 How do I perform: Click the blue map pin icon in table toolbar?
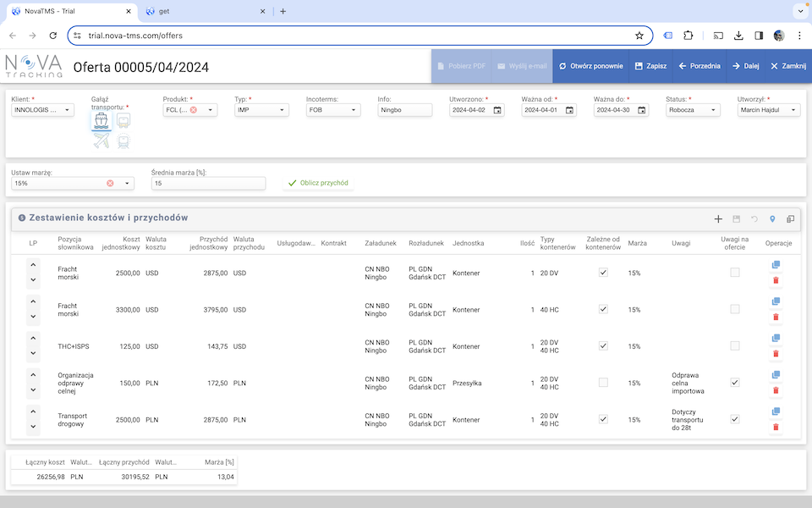[x=772, y=218]
